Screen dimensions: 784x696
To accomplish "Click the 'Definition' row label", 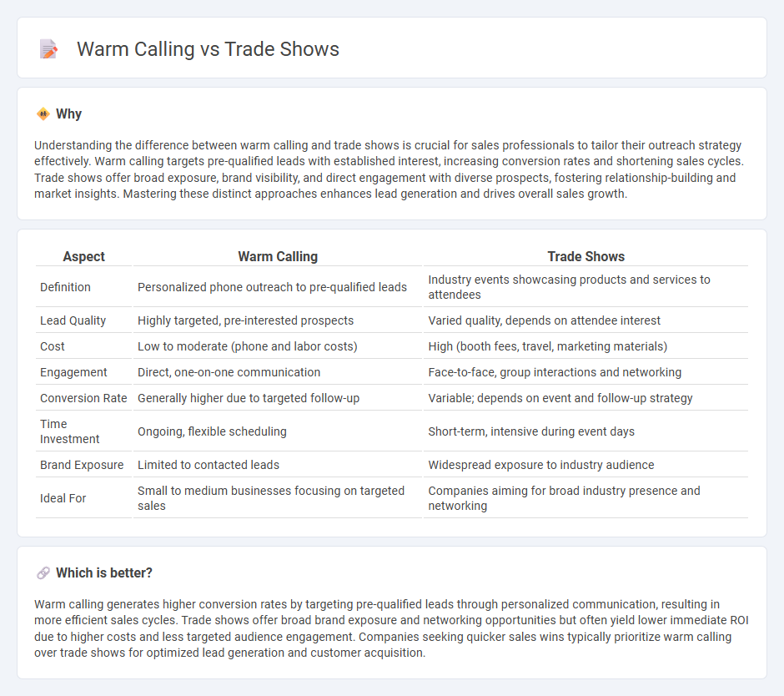I will [x=66, y=287].
